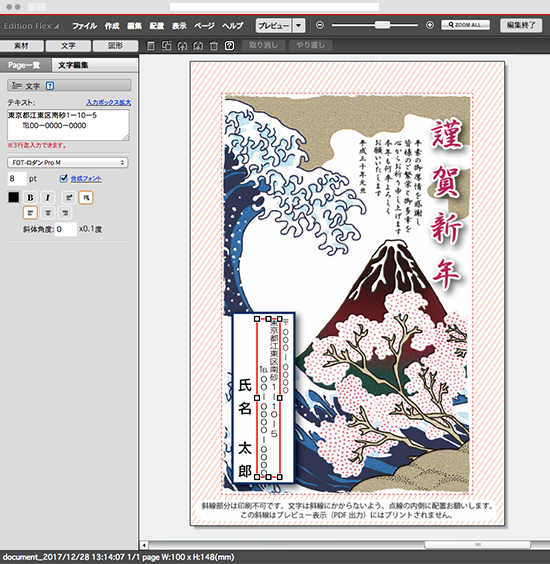Click the 編集終了 button
Image resolution: width=550 pixels, height=564 pixels.
521,25
